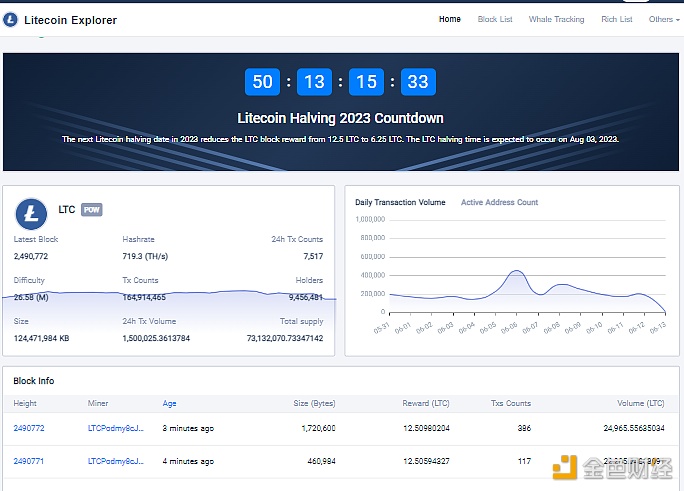Click the volume cell 24,965.55635034
Screen dimensions: 684x491
point(634,428)
